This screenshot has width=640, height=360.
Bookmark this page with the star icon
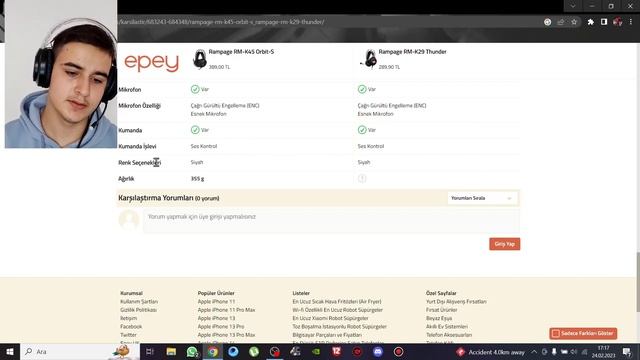574,22
